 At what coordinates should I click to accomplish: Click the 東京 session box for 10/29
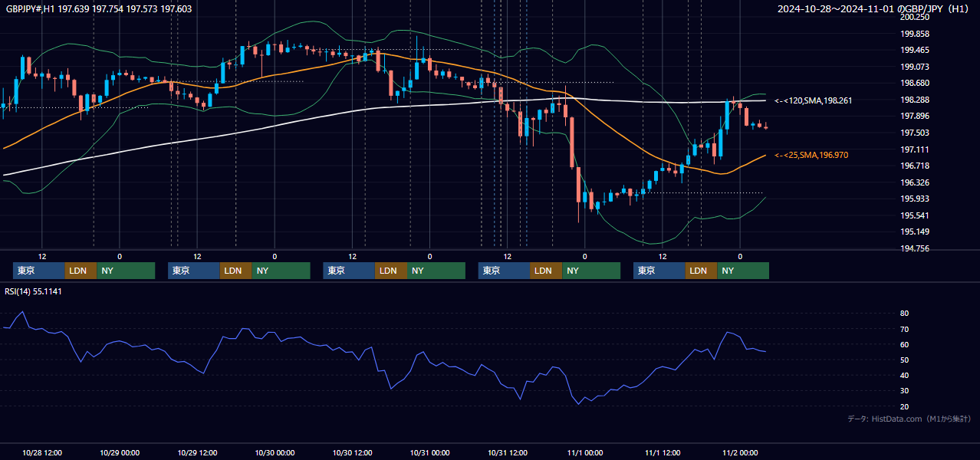[x=194, y=271]
